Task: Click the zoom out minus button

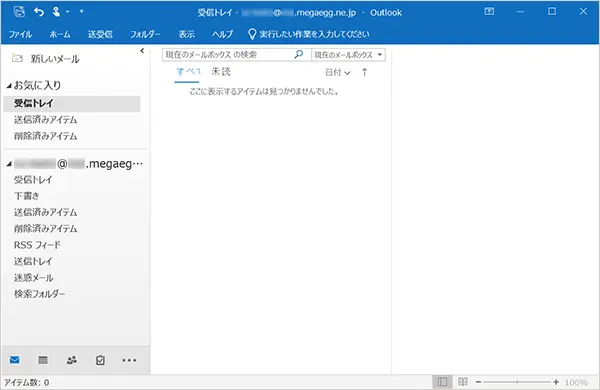Action: click(x=478, y=382)
